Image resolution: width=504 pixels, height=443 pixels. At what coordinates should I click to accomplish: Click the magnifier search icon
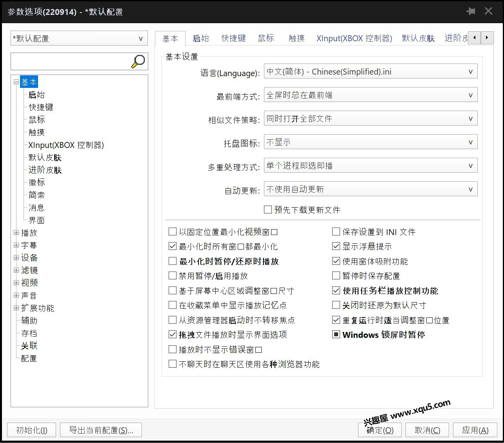tap(138, 61)
